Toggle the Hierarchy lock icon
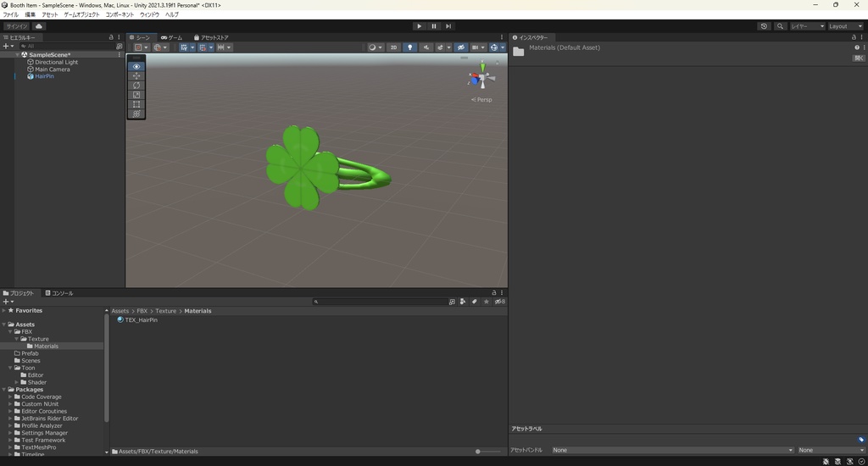 tap(111, 37)
